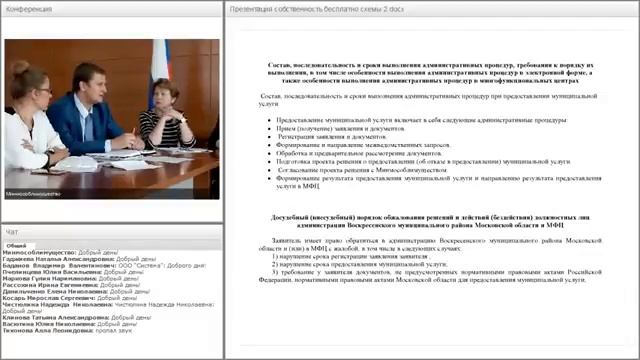This screenshot has height=360, width=640.
Task: Select the 'Общий' chat tab
Action: click(x=17, y=246)
